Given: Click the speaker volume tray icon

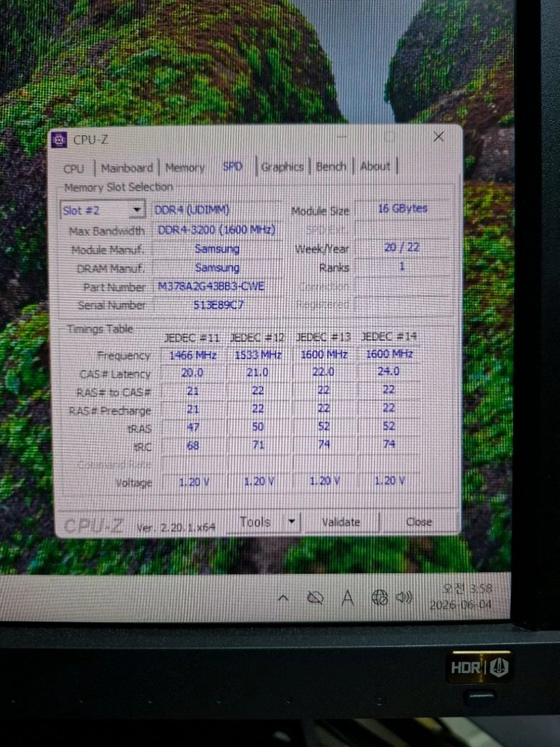Looking at the screenshot, I should point(404,596).
